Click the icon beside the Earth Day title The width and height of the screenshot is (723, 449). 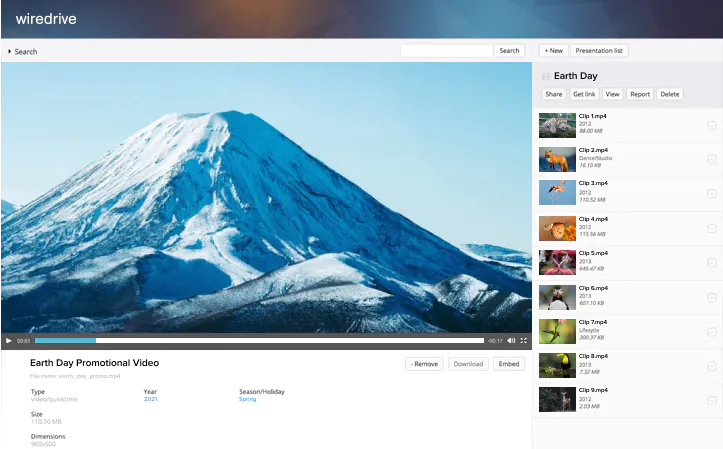pos(545,76)
